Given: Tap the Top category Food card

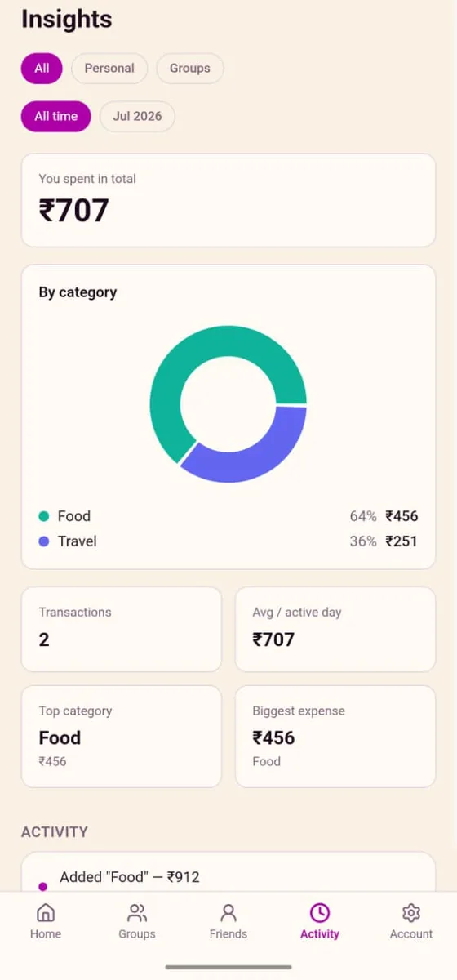Looking at the screenshot, I should coord(122,737).
